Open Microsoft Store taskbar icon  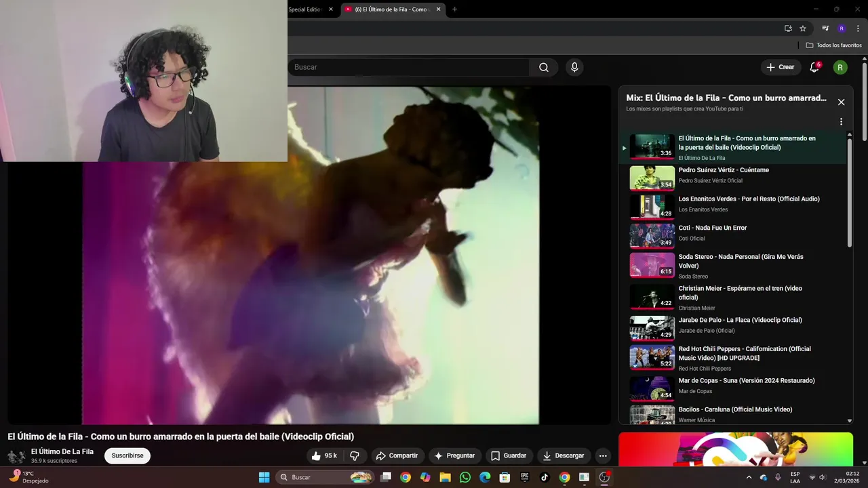[x=505, y=477]
